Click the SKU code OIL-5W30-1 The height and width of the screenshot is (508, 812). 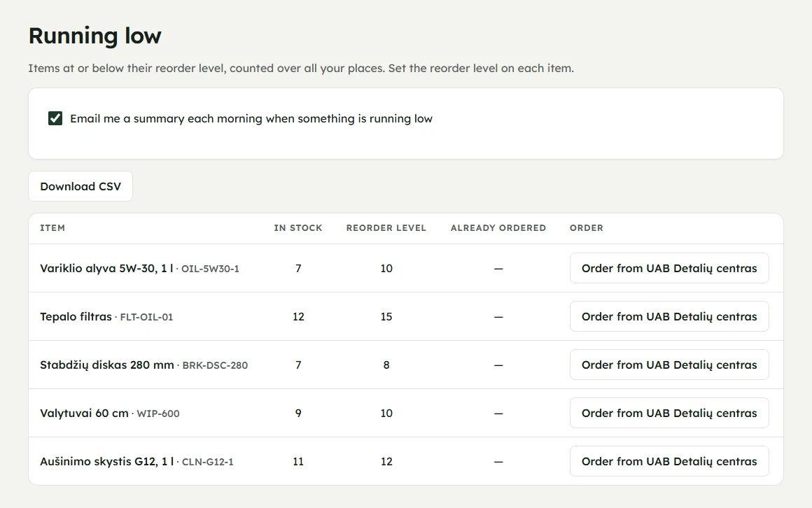[x=210, y=269]
